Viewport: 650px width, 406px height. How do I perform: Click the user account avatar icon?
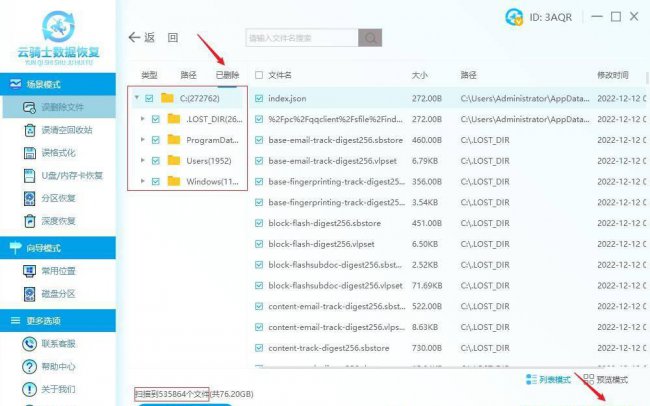[x=514, y=17]
